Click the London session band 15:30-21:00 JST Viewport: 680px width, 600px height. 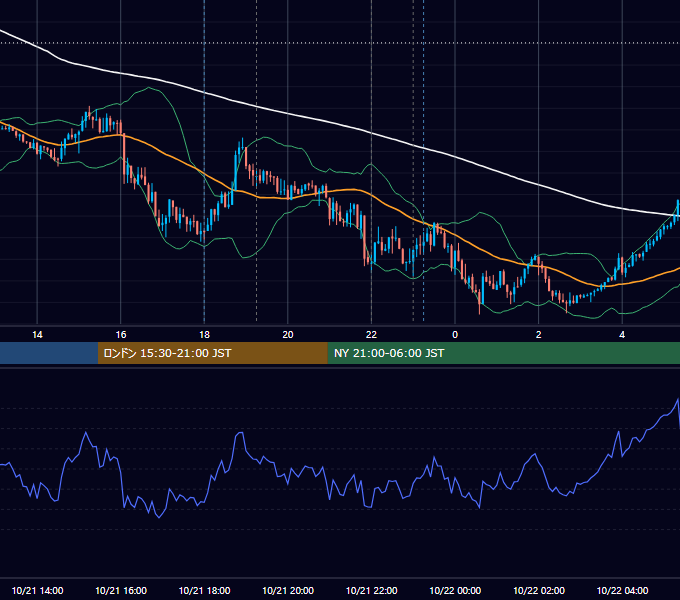[212, 353]
